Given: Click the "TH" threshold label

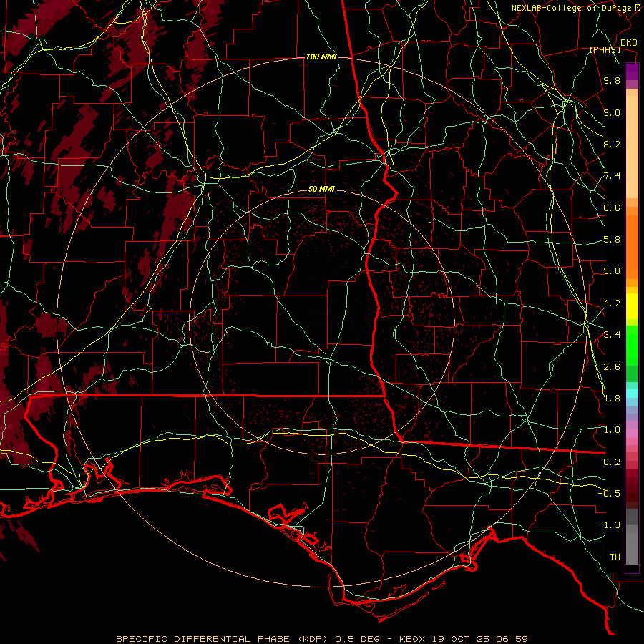Looking at the screenshot, I should [x=615, y=557].
